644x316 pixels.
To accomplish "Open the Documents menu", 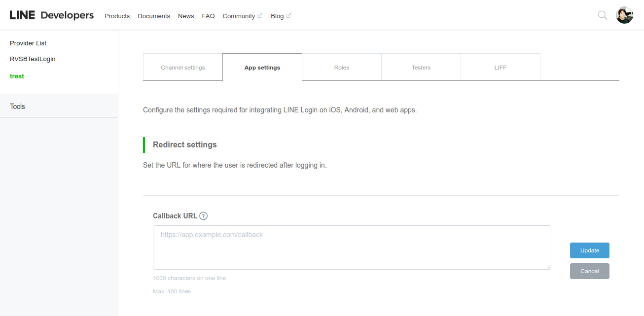I will point(154,16).
